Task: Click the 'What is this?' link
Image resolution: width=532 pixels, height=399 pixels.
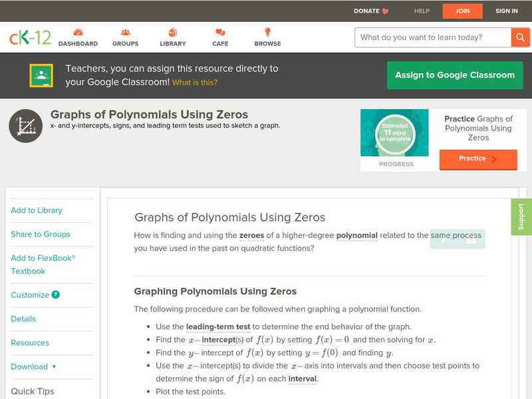Action: (x=195, y=82)
